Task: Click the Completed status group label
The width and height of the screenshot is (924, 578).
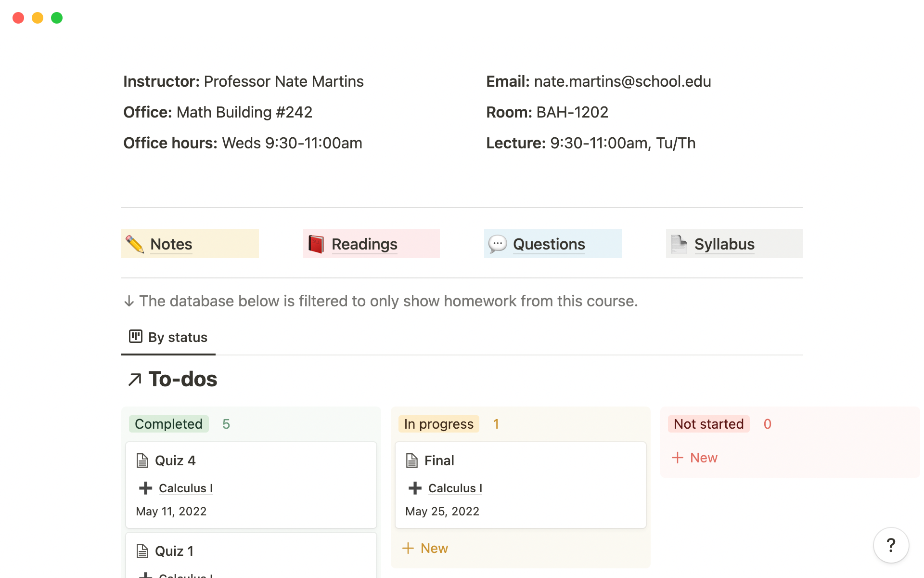Action: click(x=168, y=424)
